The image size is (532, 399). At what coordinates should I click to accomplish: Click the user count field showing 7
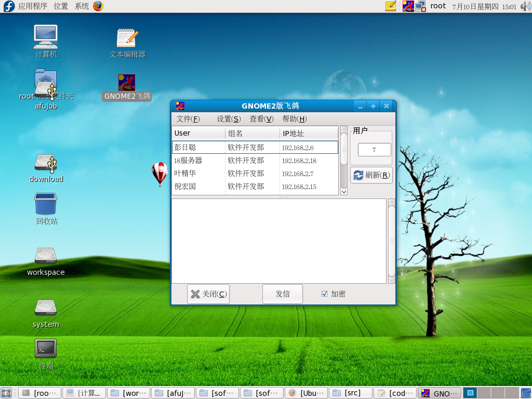click(x=374, y=150)
